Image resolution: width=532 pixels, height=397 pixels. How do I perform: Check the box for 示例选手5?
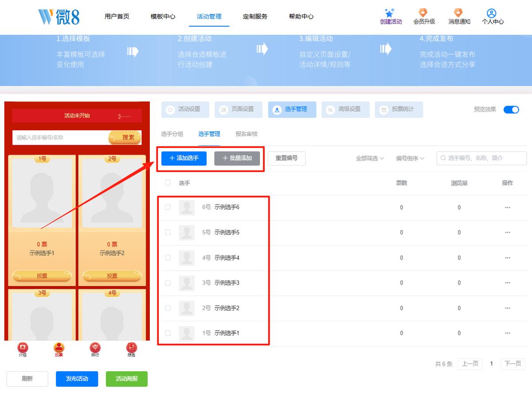[x=168, y=233]
